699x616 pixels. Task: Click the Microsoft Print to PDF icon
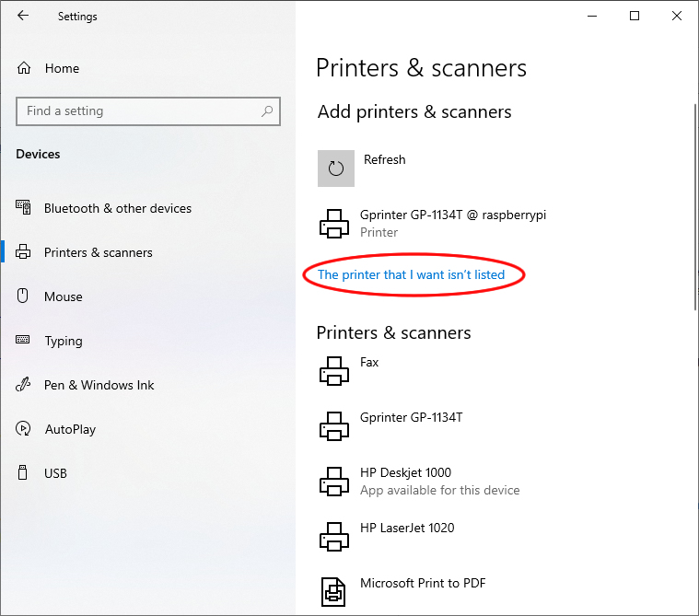(x=333, y=592)
